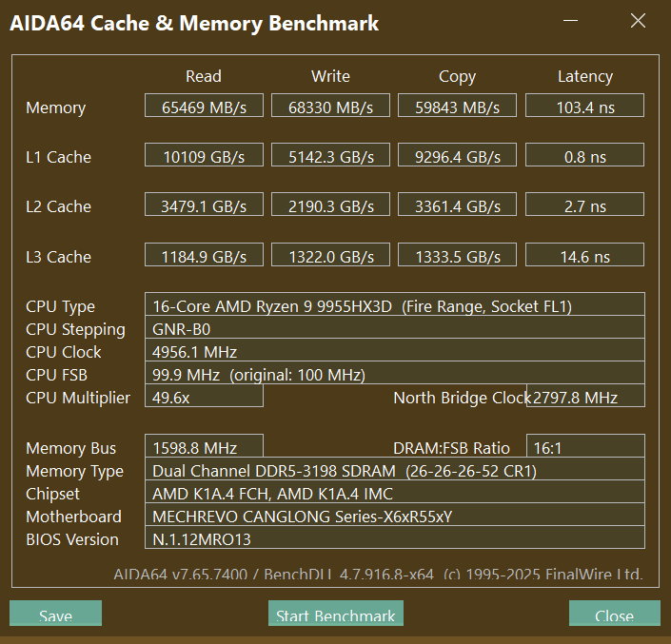Click the Close button at bottom
Image resolution: width=671 pixels, height=644 pixels.
pos(615,614)
